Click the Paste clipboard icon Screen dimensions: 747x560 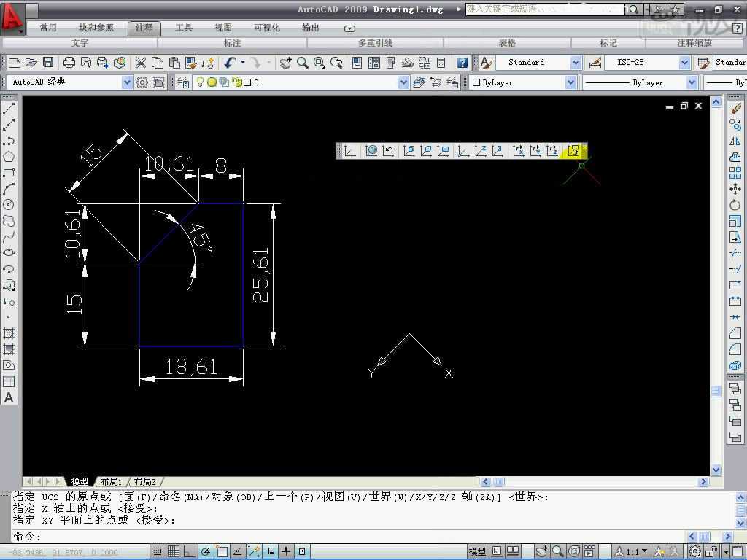(x=174, y=63)
